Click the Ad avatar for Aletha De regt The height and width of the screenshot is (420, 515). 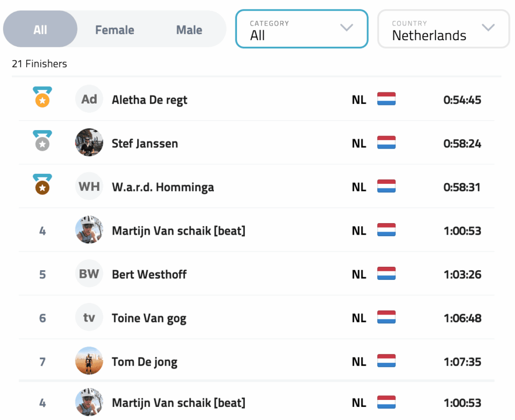89,99
